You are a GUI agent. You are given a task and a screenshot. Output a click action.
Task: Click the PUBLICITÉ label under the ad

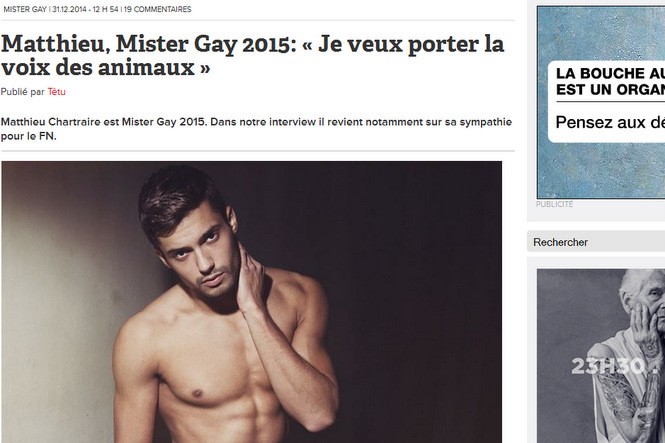point(554,204)
